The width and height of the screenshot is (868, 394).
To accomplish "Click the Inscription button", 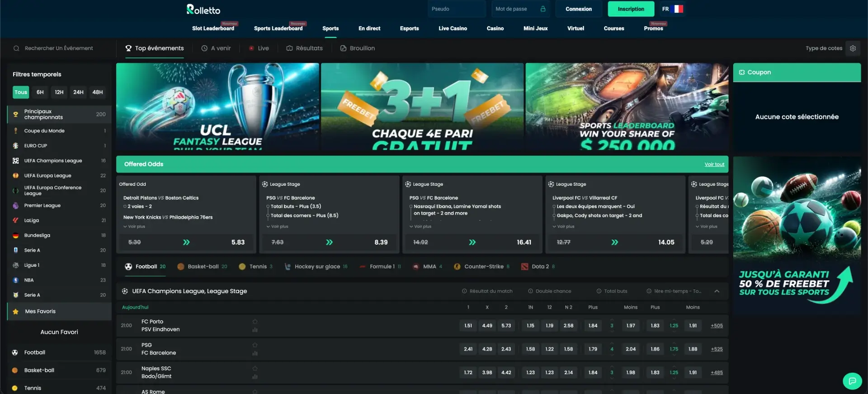I will coord(631,9).
